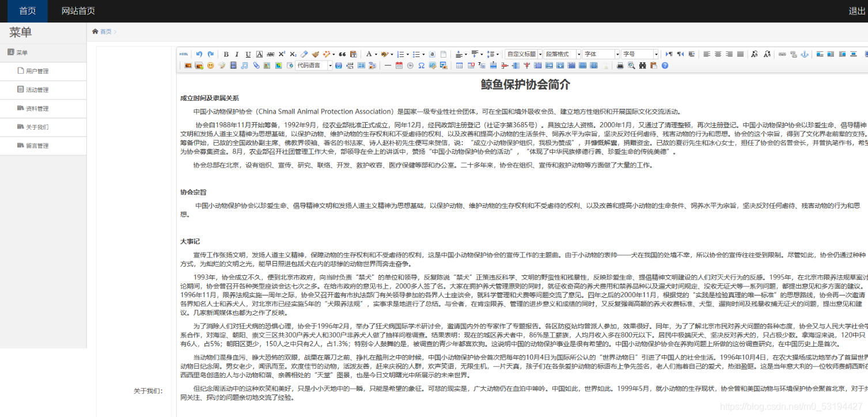Go to 首页 tab in top bar

pyautogui.click(x=28, y=11)
